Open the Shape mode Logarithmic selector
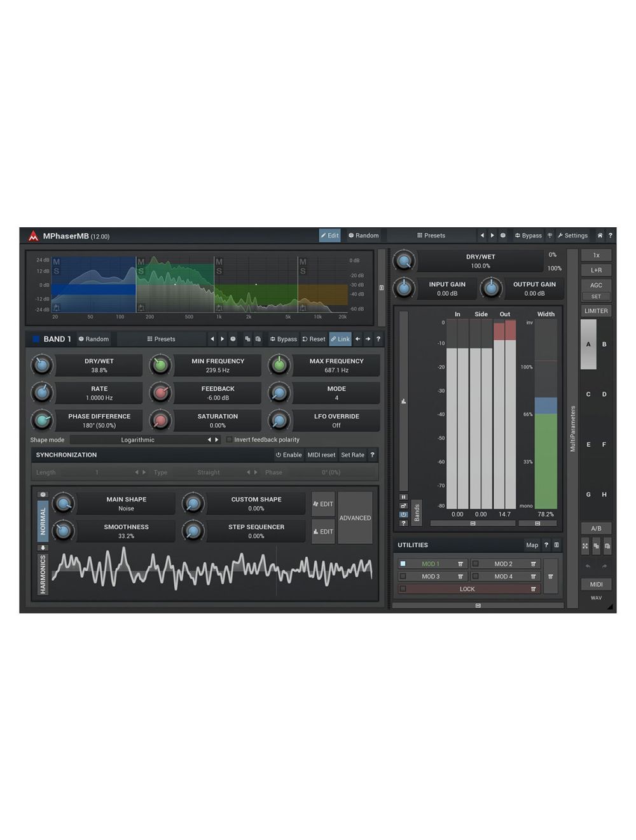 (138, 440)
